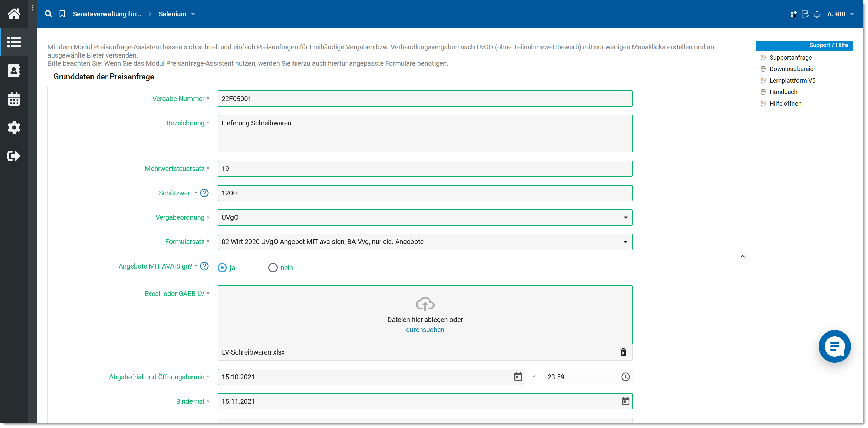868x428 pixels.
Task: Focus the Abgabefrist date field
Action: click(x=371, y=377)
